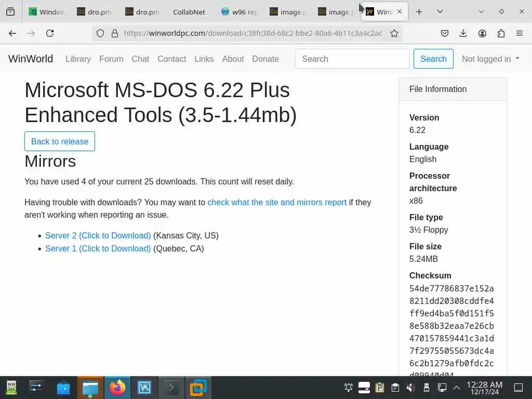Open the muted volume tray icon
The width and height of the screenshot is (532, 399).
(410, 388)
